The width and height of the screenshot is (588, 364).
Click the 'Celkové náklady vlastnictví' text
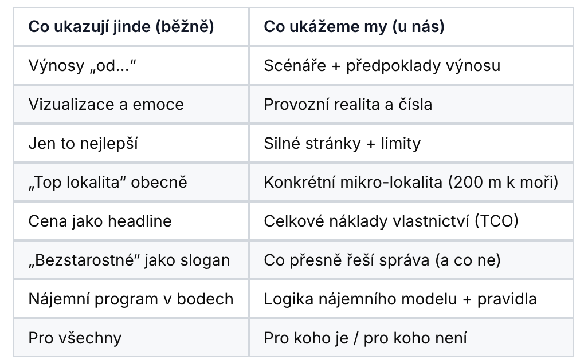click(366, 221)
